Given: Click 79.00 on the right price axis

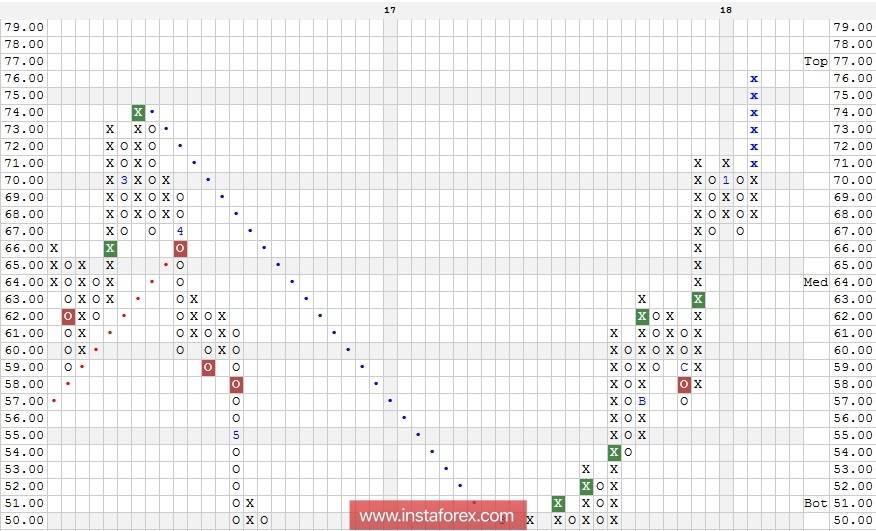Looking at the screenshot, I should (x=853, y=27).
